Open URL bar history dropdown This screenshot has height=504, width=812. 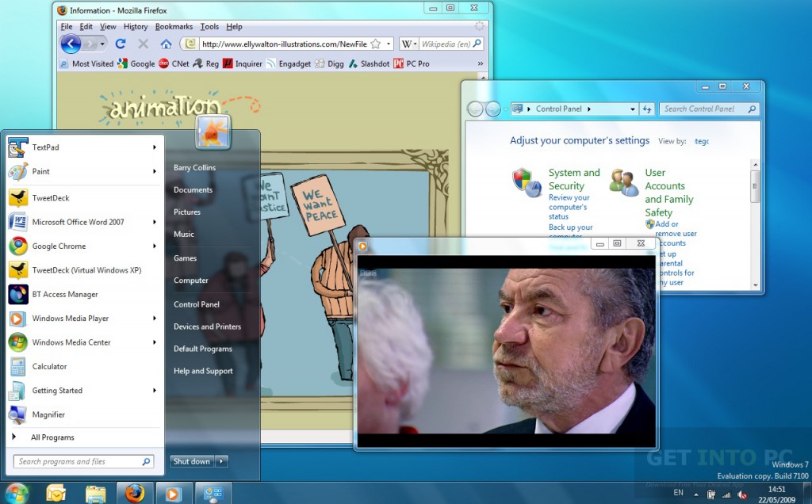pos(389,44)
